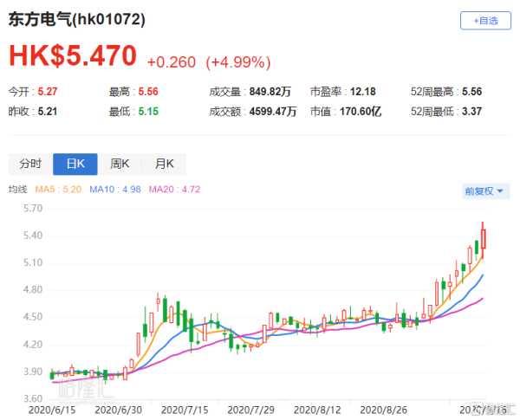The width and height of the screenshot is (520, 420).
Task: Click the MA20 : 4.72 indicator label
Action: coord(175,190)
